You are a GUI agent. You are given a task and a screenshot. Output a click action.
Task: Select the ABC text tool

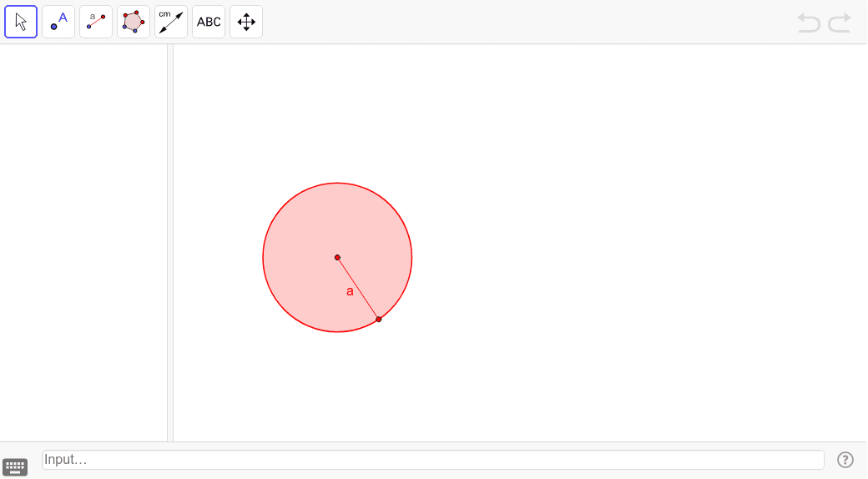[x=209, y=23]
